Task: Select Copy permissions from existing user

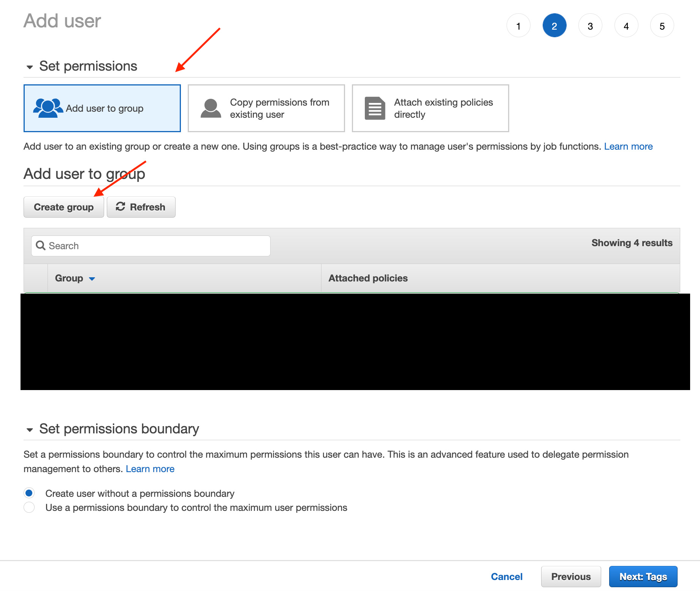Action: tap(266, 108)
